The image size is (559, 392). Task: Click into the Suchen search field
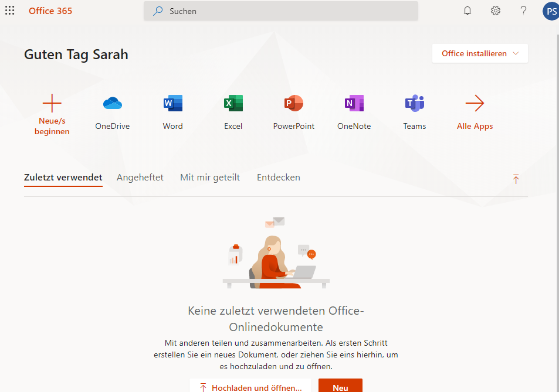(x=282, y=11)
